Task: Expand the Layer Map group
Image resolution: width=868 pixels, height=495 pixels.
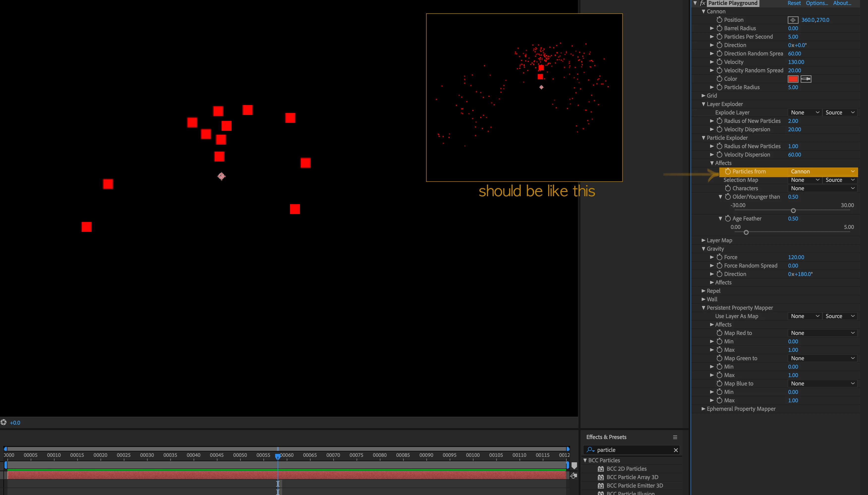Action: [703, 240]
